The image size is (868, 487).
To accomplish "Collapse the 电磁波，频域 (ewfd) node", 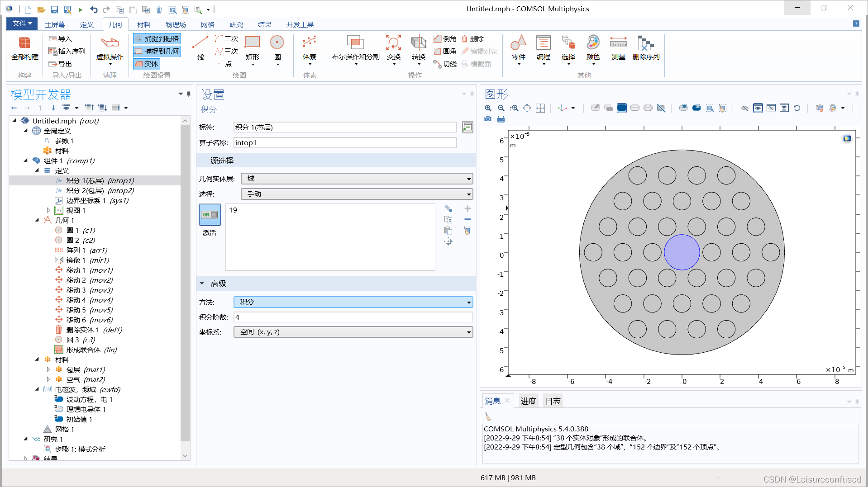I will (x=37, y=389).
